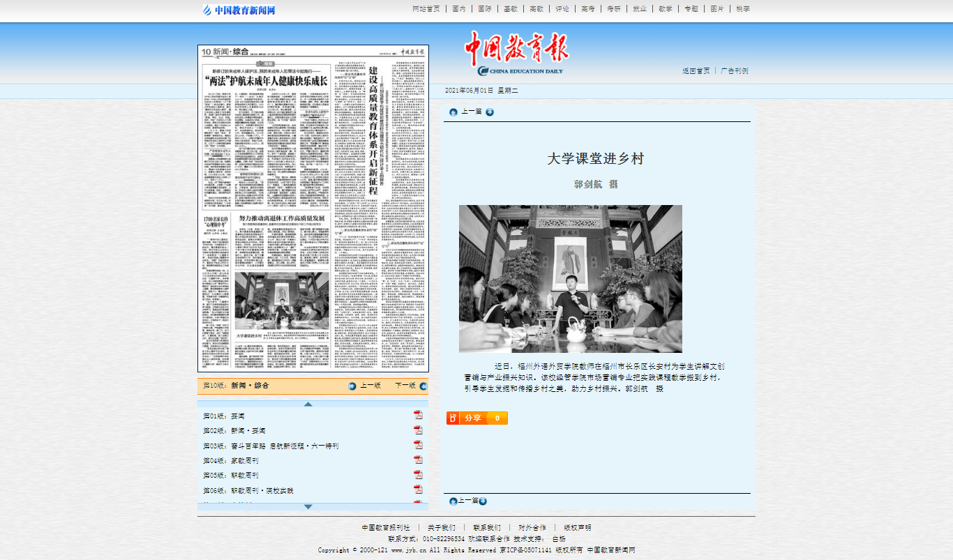Click the 返回首页 link

(696, 71)
